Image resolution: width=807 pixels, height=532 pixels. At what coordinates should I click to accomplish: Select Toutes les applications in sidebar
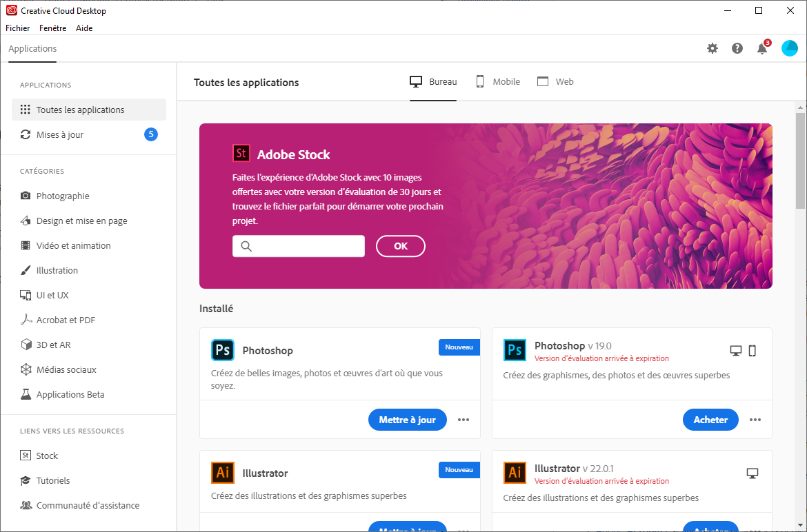[88, 110]
